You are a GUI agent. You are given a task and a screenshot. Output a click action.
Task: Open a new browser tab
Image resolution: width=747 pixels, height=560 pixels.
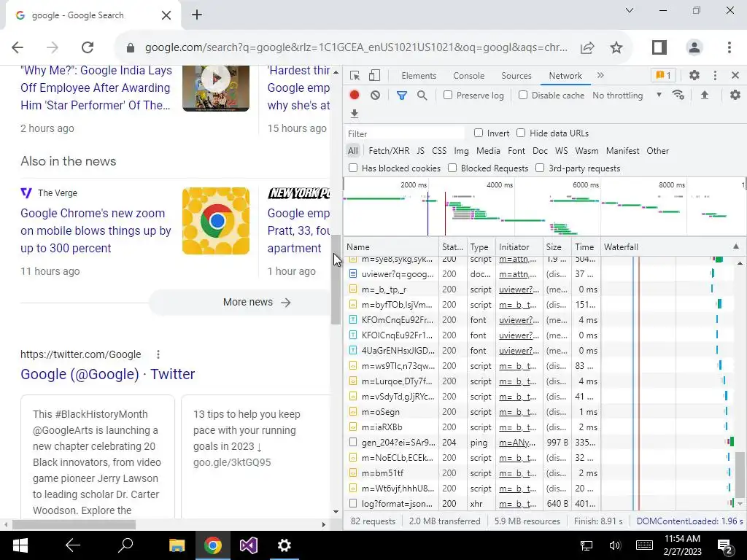(197, 15)
